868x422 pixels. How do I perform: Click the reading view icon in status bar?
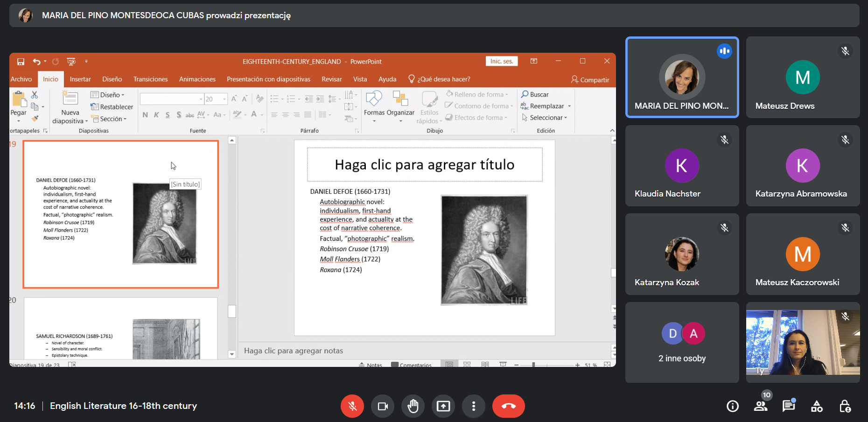coord(485,364)
